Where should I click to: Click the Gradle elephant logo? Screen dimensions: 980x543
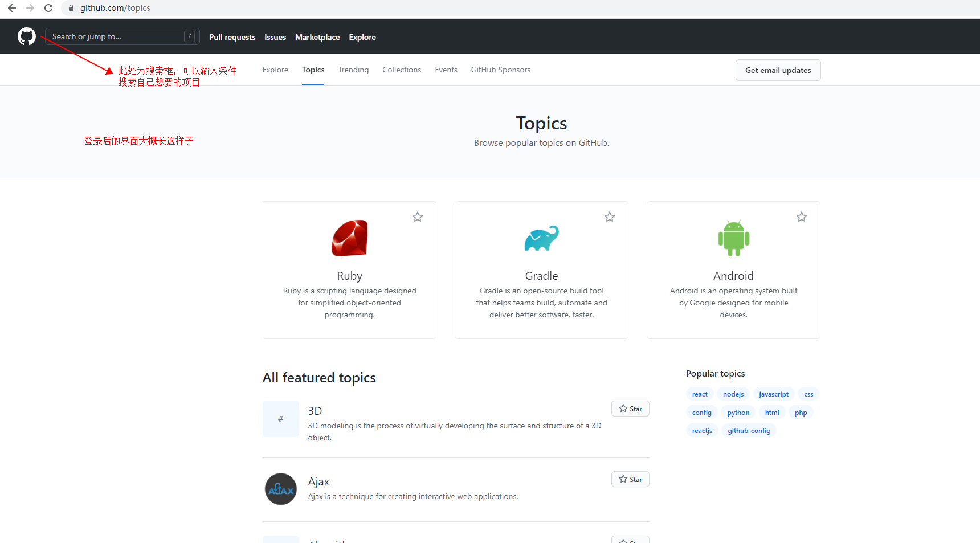(541, 238)
